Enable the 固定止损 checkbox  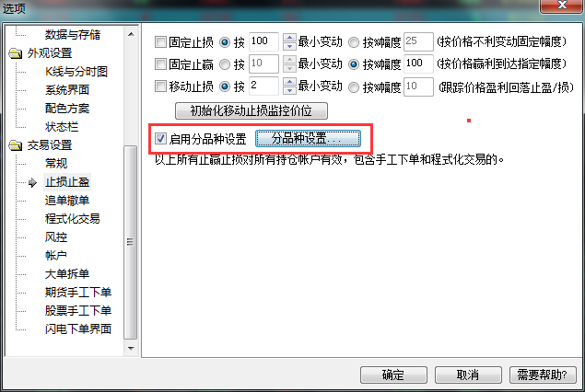coord(160,41)
